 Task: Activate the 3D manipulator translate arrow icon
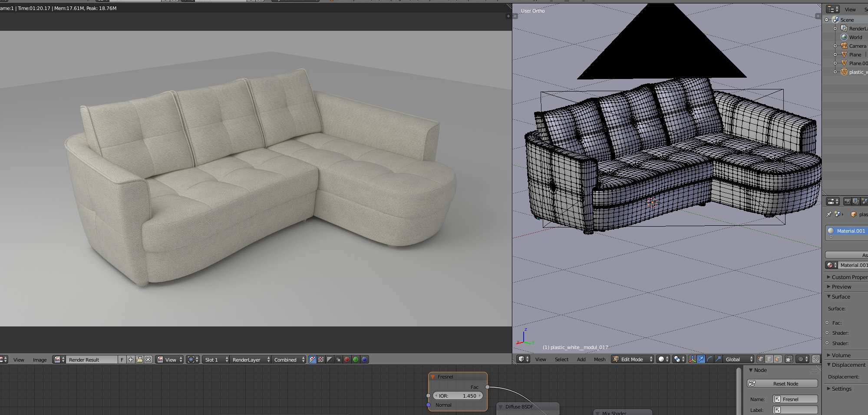[x=701, y=360]
